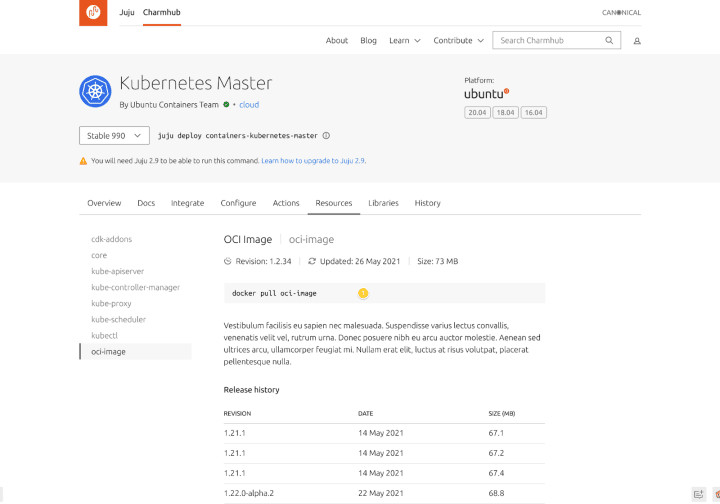The height and width of the screenshot is (504, 720).
Task: Click the Juju top navigation item
Action: tap(127, 12)
